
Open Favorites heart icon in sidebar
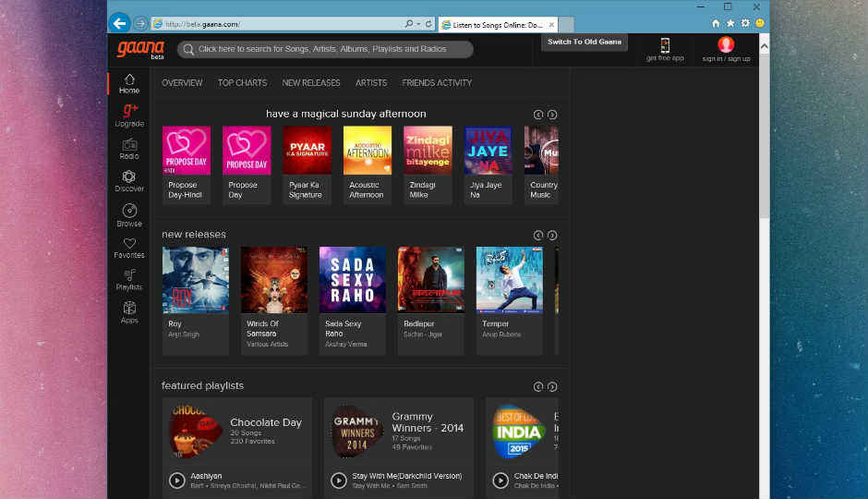tap(129, 243)
